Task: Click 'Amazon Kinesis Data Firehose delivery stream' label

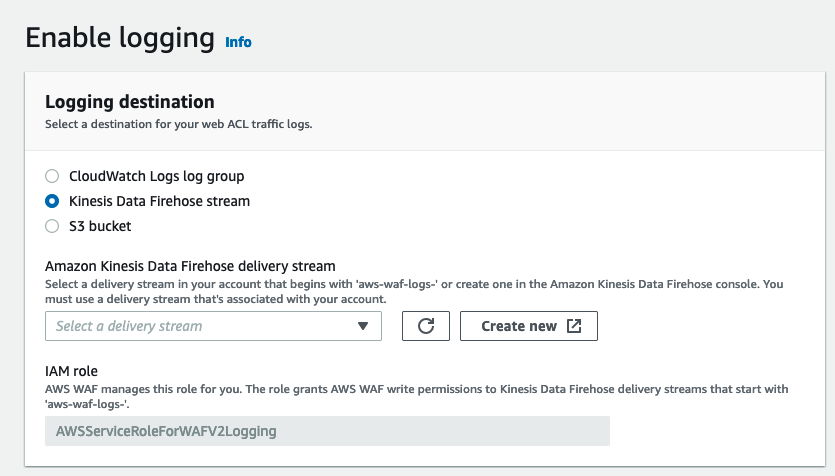Action: coord(190,266)
